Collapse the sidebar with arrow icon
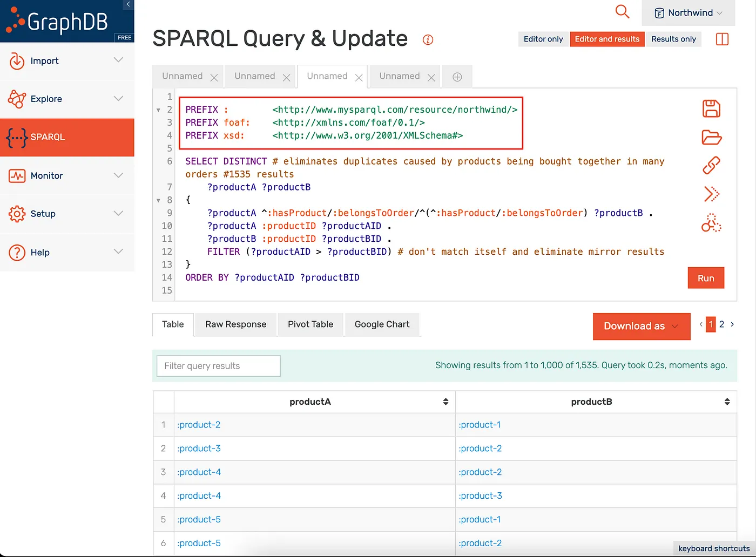Screen dimensions: 756x557 [x=128, y=4]
